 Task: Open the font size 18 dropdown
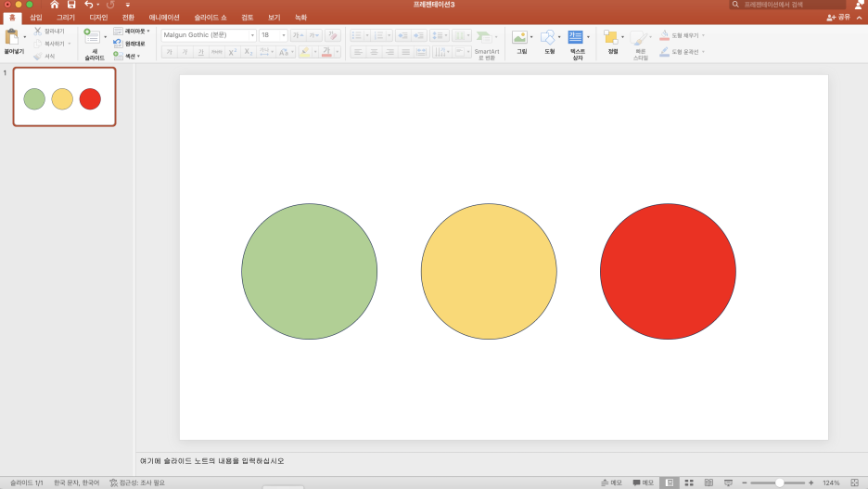(x=284, y=35)
